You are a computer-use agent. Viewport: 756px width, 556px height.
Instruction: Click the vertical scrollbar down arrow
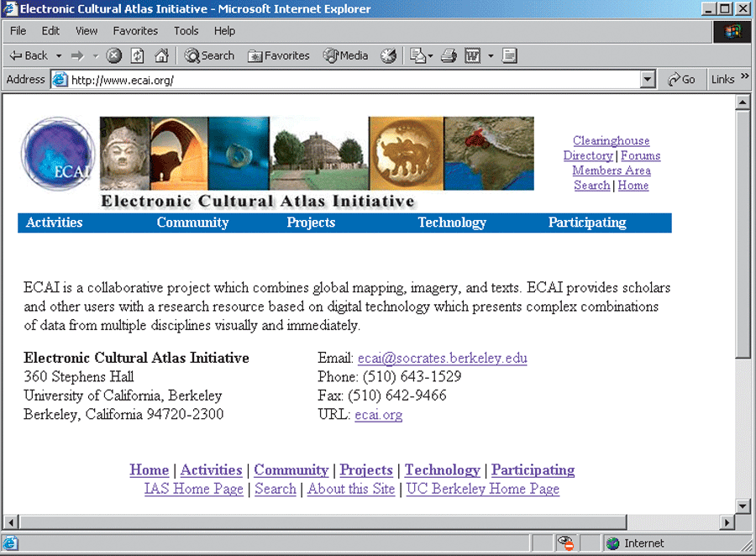743,506
